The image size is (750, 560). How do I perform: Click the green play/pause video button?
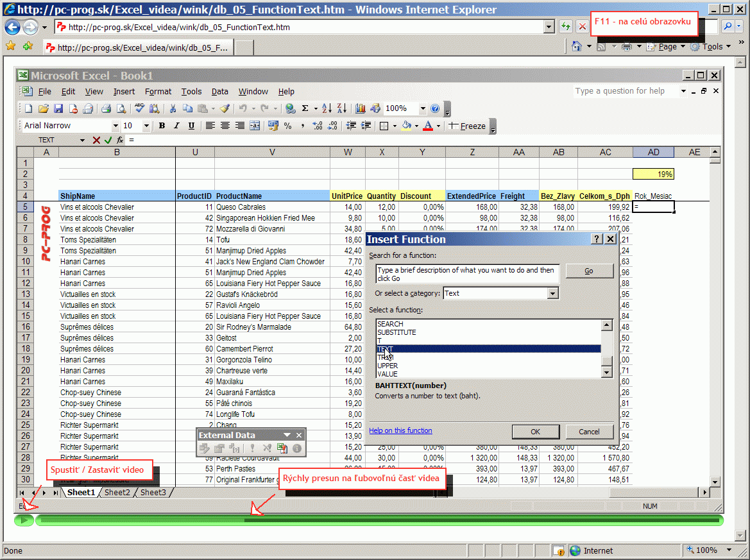pyautogui.click(x=24, y=520)
